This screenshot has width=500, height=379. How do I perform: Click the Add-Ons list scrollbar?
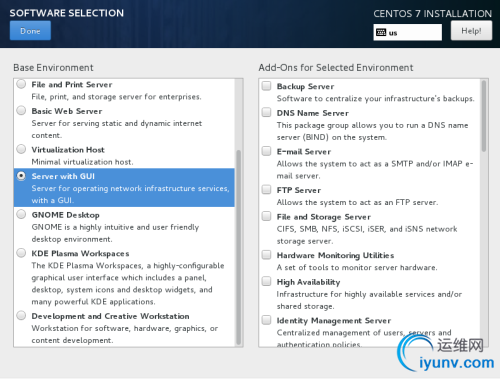484,116
